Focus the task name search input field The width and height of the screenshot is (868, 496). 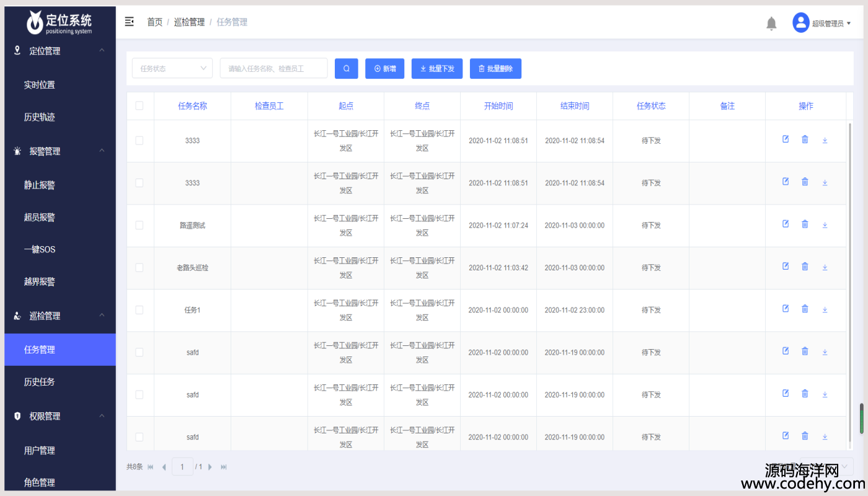(273, 69)
